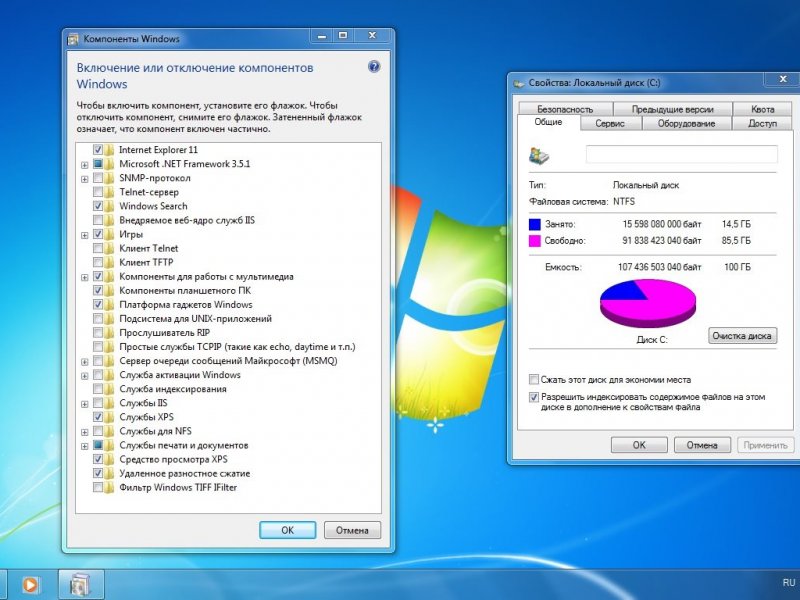Viewport: 800px width, 600px height.
Task: Click Отмена in Windows Components dialog
Action: tap(352, 530)
